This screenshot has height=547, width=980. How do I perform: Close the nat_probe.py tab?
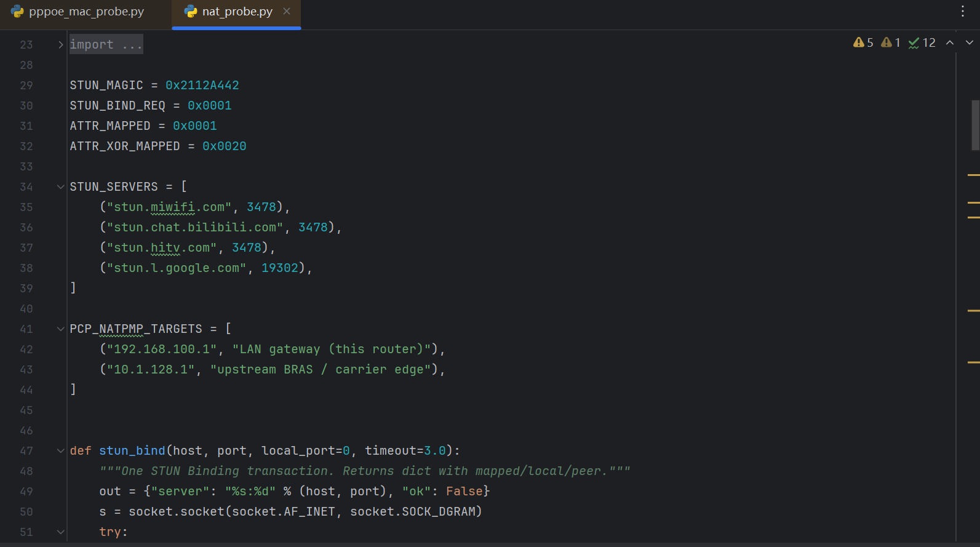[x=287, y=11]
